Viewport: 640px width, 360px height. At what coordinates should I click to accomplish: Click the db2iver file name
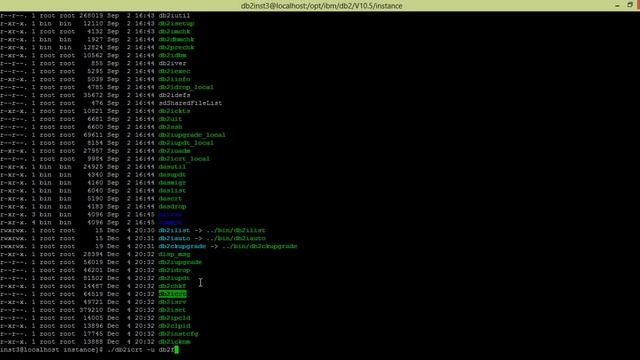pyautogui.click(x=172, y=63)
